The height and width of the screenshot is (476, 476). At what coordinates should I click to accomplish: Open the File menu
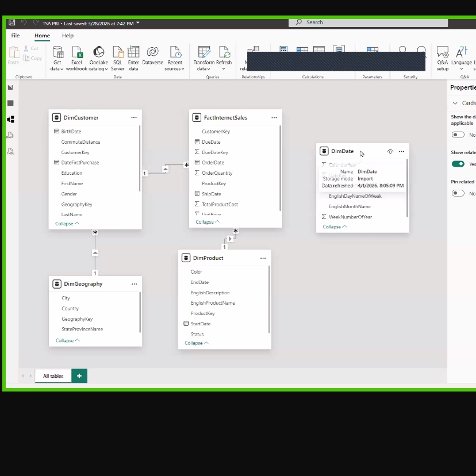tap(15, 36)
